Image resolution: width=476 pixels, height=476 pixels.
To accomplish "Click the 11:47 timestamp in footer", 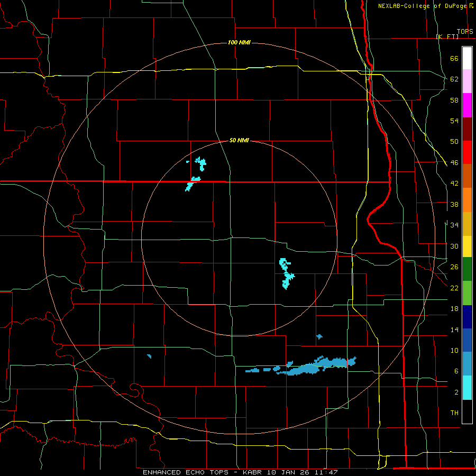I will click(x=326, y=472).
